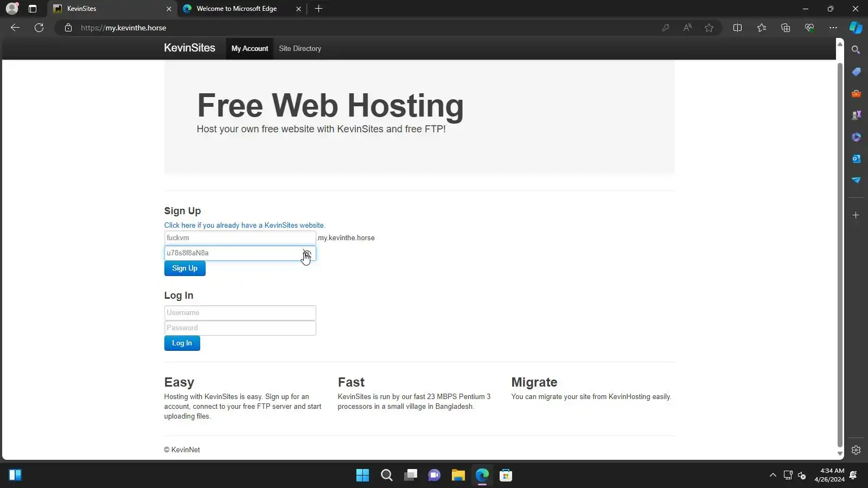Open the Favorites list icon

(x=762, y=28)
